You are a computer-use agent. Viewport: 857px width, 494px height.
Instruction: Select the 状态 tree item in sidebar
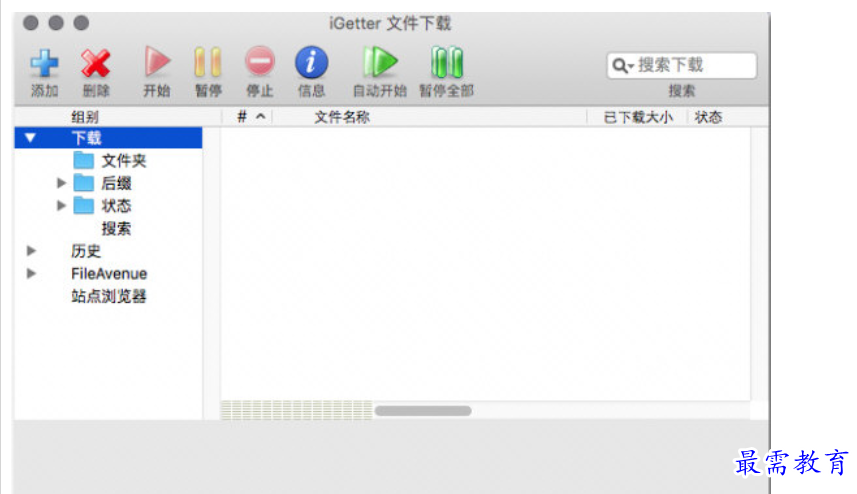coord(116,206)
